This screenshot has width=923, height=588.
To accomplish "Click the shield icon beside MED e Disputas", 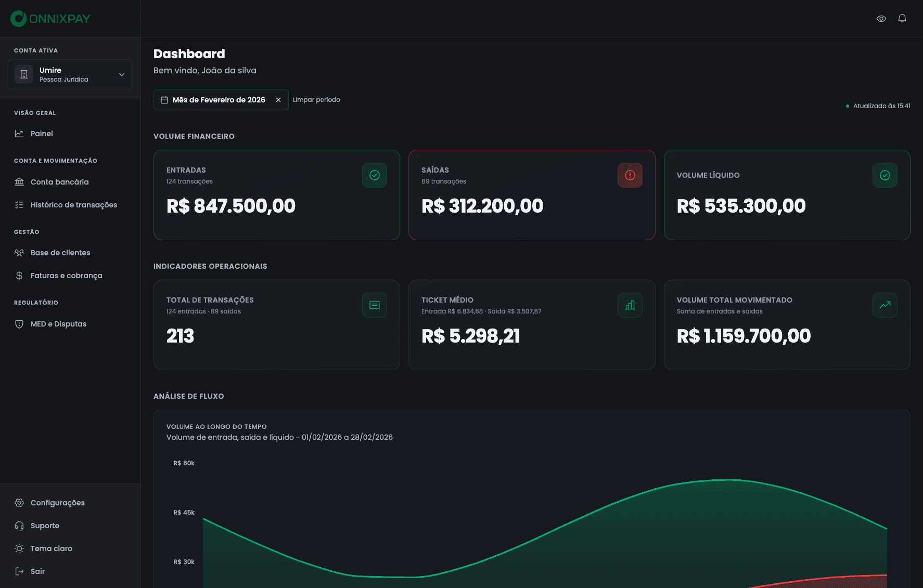I will point(19,324).
